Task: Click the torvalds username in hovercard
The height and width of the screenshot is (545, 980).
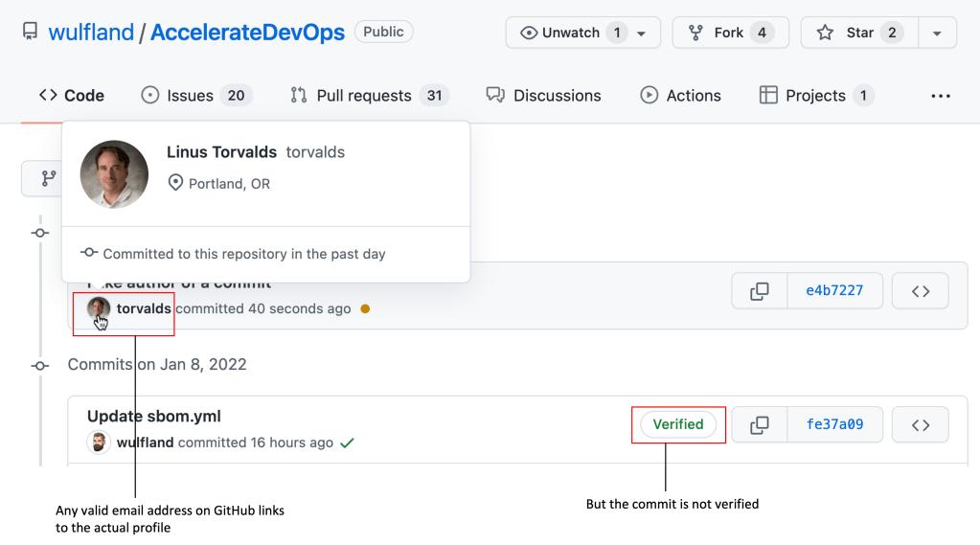Action: click(315, 152)
